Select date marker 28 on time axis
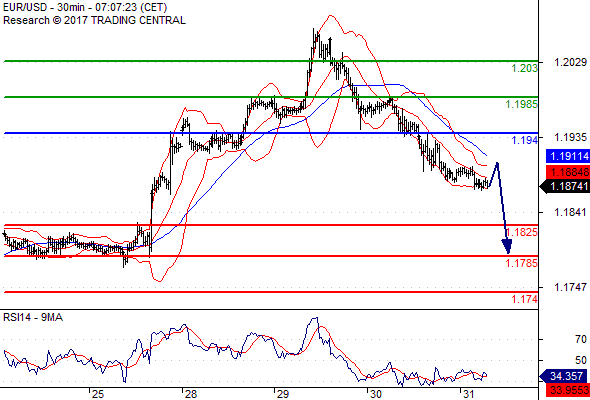The image size is (590, 400). 191,394
